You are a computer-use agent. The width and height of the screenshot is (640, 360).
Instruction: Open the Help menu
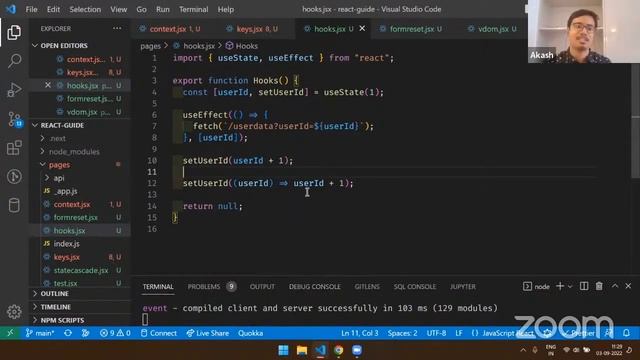coord(226,9)
